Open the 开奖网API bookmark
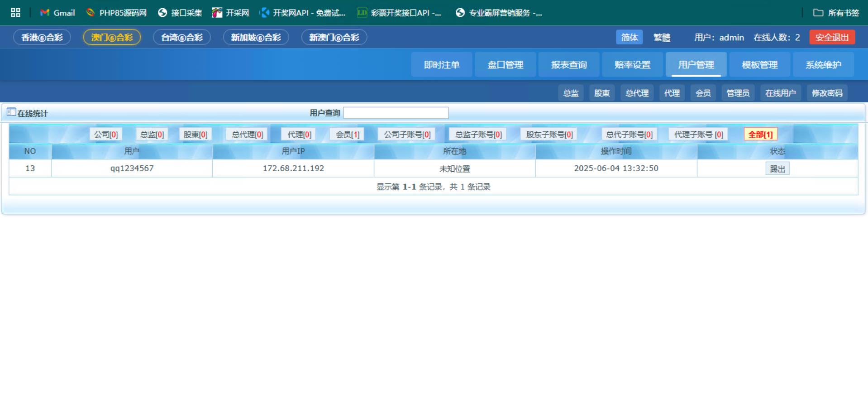 click(302, 13)
